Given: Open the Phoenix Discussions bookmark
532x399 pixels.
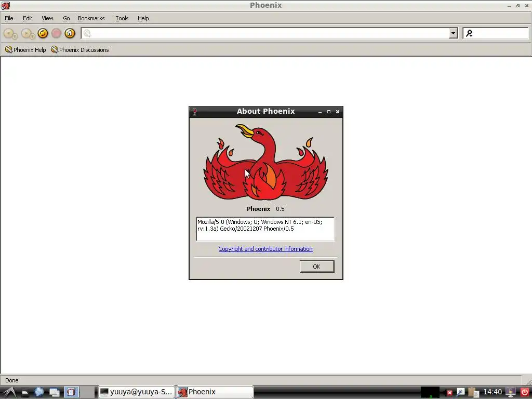Looking at the screenshot, I should click(x=79, y=50).
